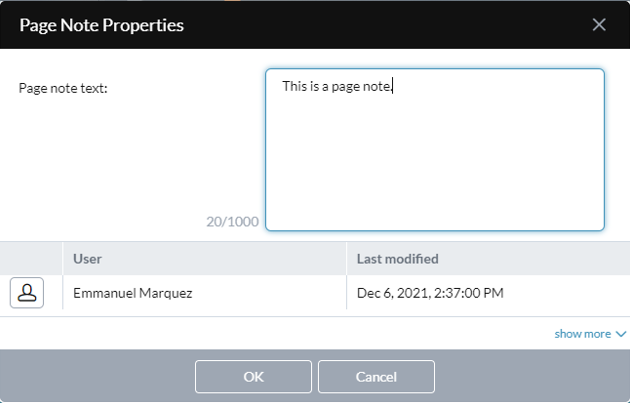Sort by the User column header
This screenshot has width=630, height=403.
click(204, 259)
